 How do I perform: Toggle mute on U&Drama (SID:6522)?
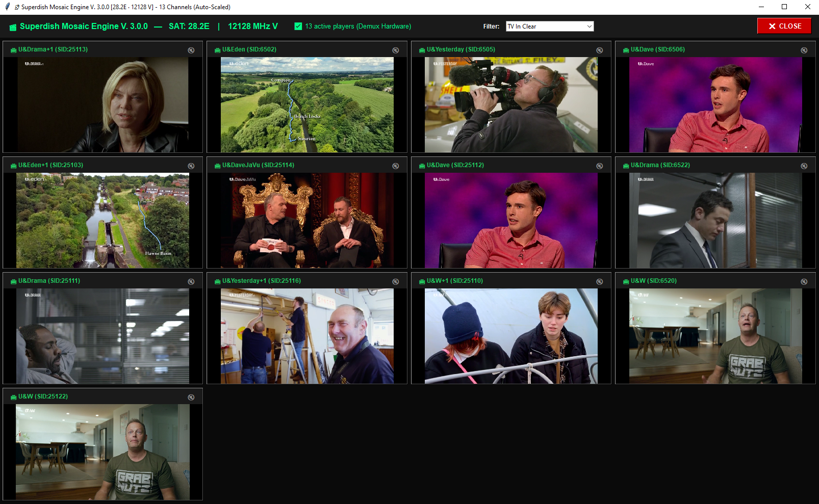click(x=804, y=166)
